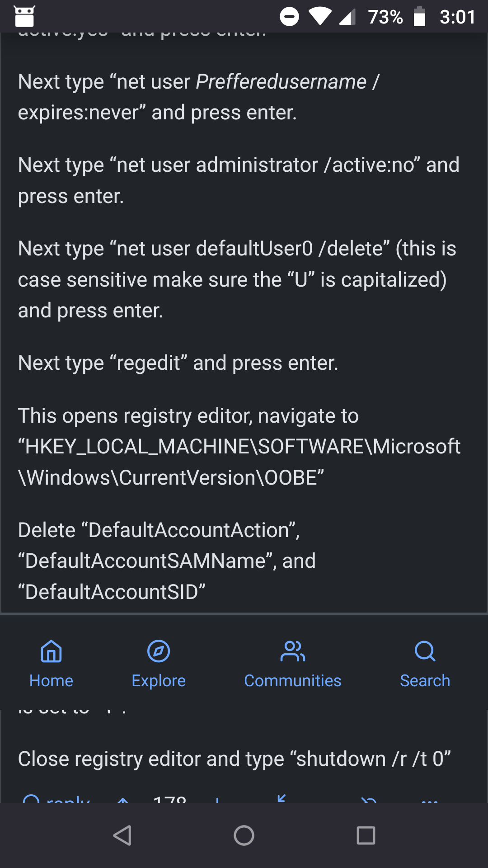Tap the 3:01 clock
This screenshot has height=868, width=488.
[457, 17]
